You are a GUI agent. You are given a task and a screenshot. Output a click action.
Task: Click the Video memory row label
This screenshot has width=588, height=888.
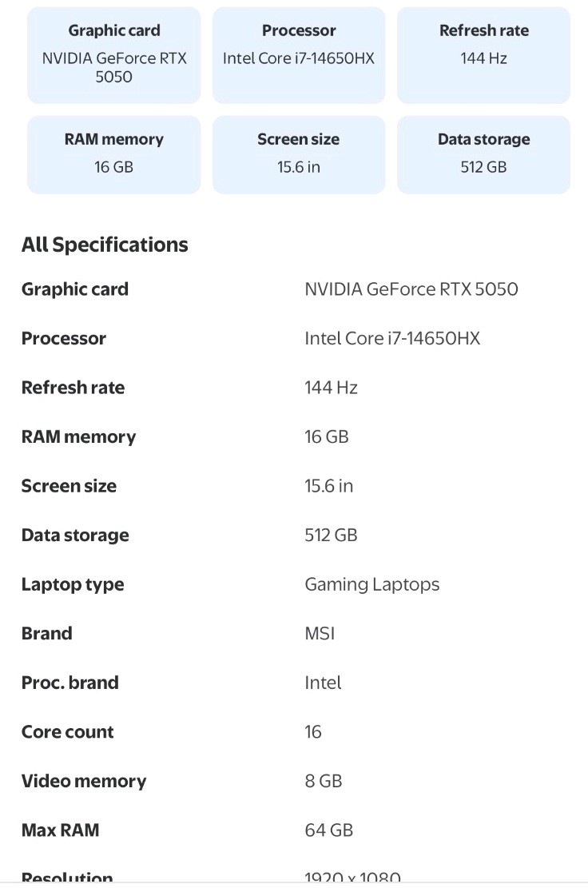[x=84, y=781]
